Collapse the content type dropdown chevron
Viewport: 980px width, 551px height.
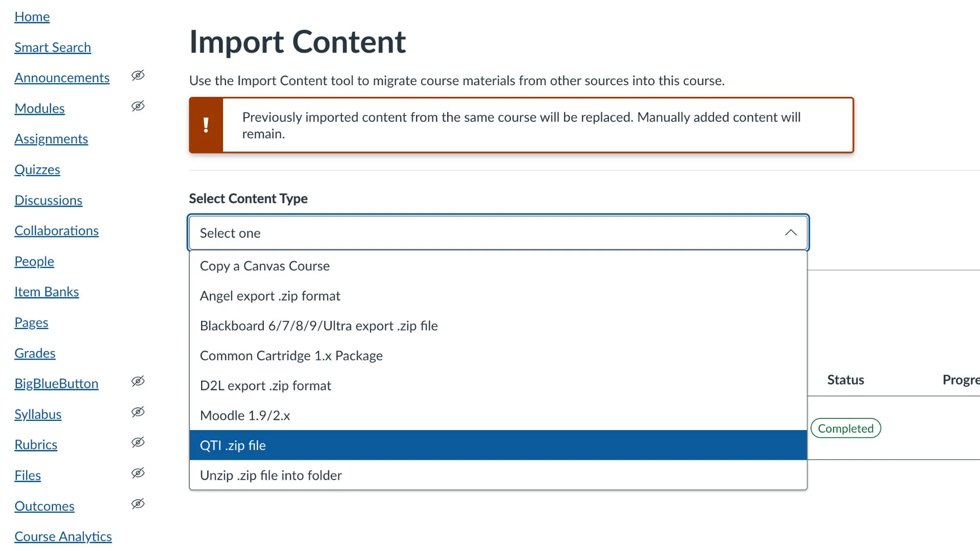coord(791,233)
